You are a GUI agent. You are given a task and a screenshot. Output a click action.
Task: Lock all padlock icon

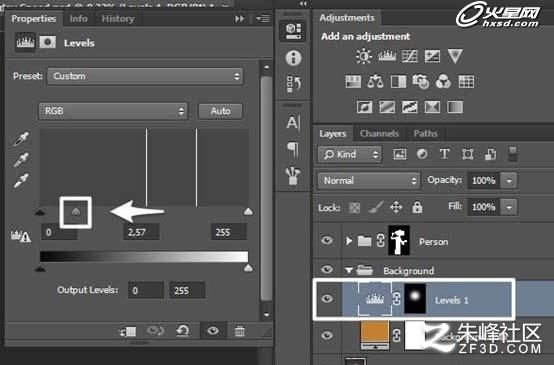pyautogui.click(x=417, y=207)
